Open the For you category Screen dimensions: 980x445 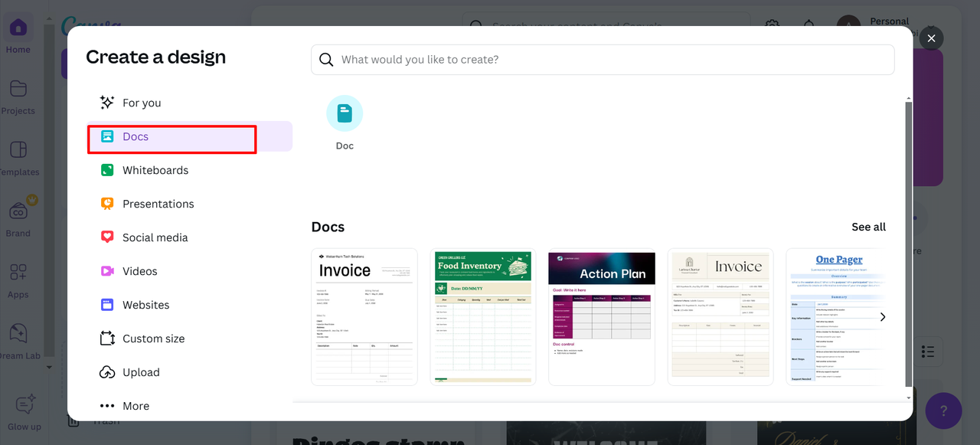190,103
